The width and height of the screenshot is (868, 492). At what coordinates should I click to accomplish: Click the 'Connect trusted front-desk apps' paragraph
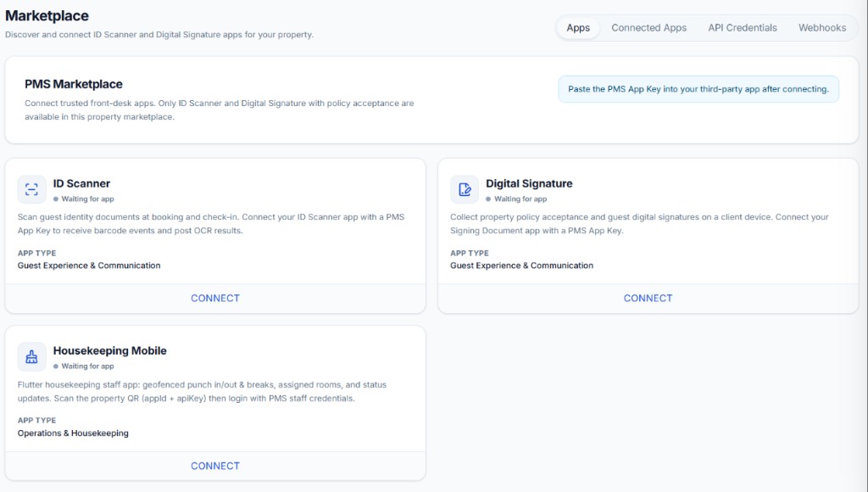(x=220, y=109)
